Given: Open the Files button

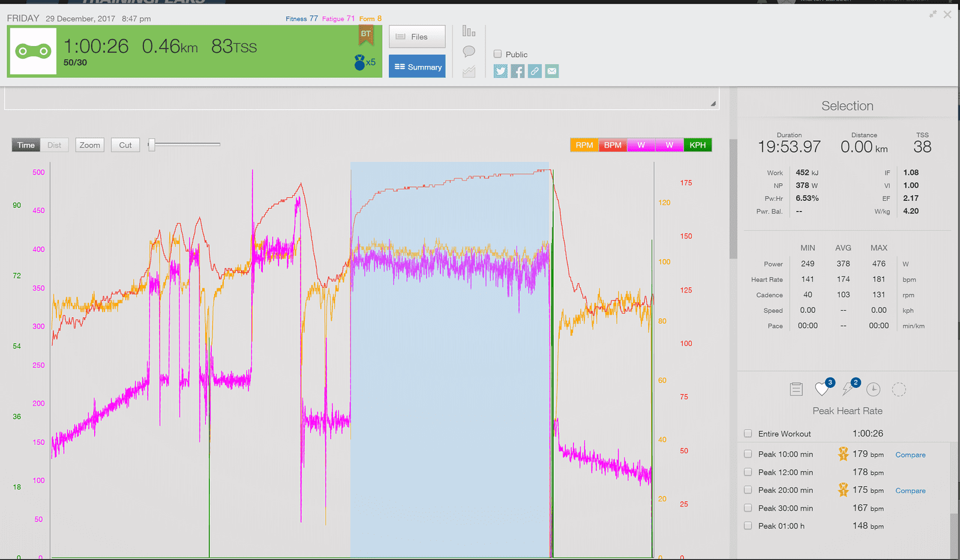Looking at the screenshot, I should tap(417, 37).
